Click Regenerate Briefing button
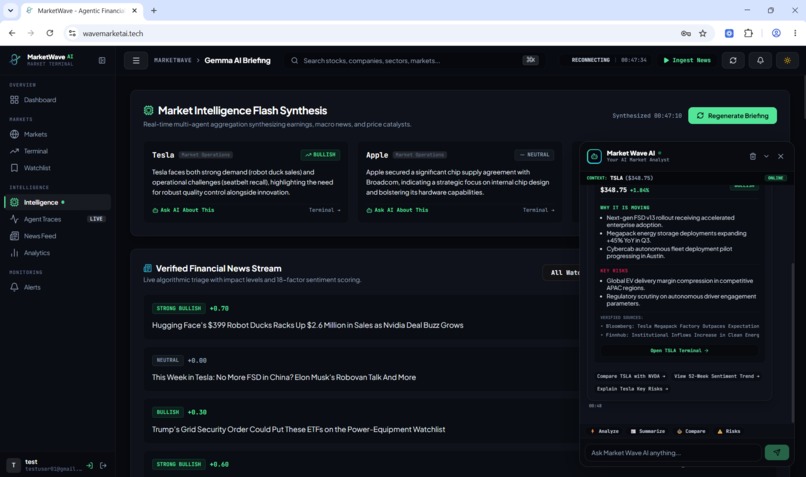Image resolution: width=806 pixels, height=477 pixels. [x=732, y=116]
